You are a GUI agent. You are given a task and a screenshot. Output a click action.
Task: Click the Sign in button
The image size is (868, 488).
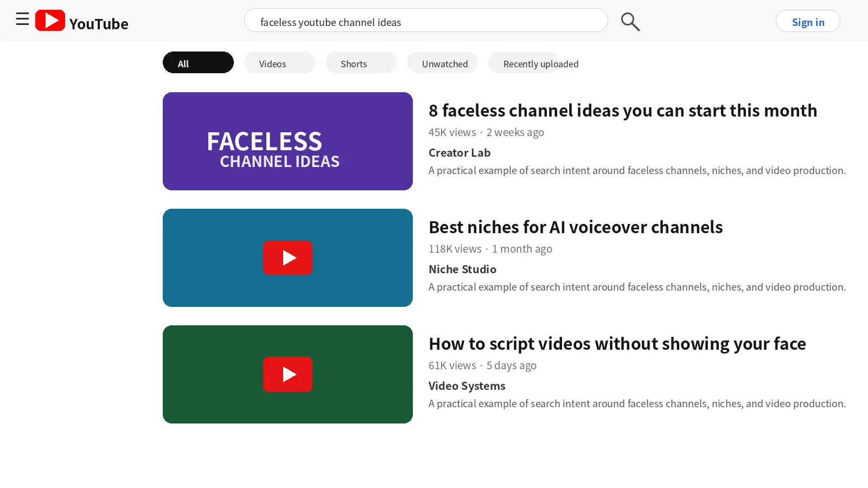[808, 21]
